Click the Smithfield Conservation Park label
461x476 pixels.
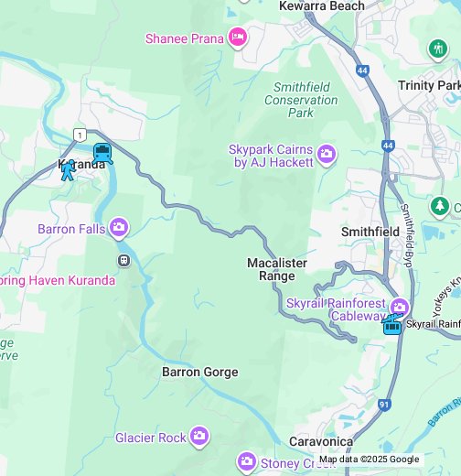pyautogui.click(x=301, y=100)
